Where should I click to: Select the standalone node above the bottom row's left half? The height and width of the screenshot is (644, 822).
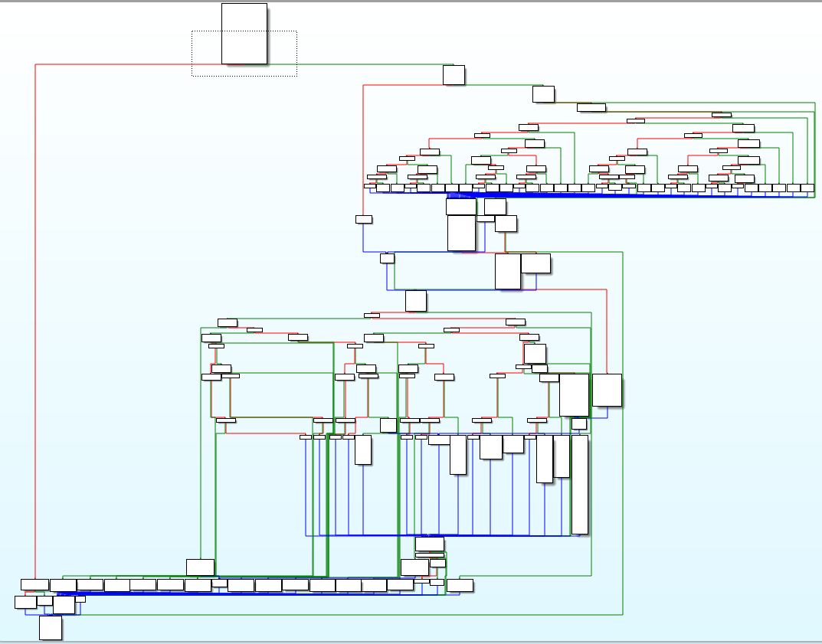coord(200,567)
